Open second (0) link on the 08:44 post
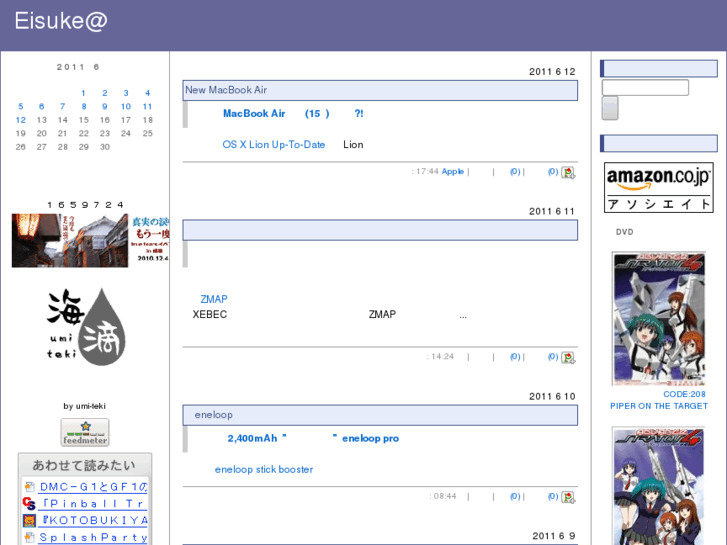This screenshot has width=727, height=545. pyautogui.click(x=553, y=496)
